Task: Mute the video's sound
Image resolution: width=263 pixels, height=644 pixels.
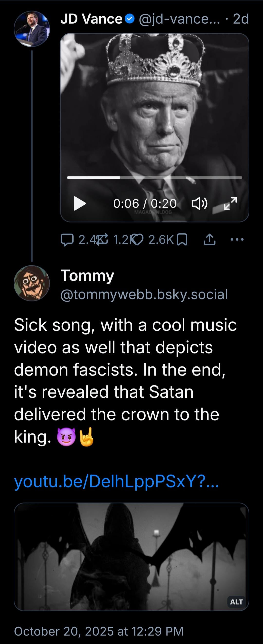Action: 199,203
